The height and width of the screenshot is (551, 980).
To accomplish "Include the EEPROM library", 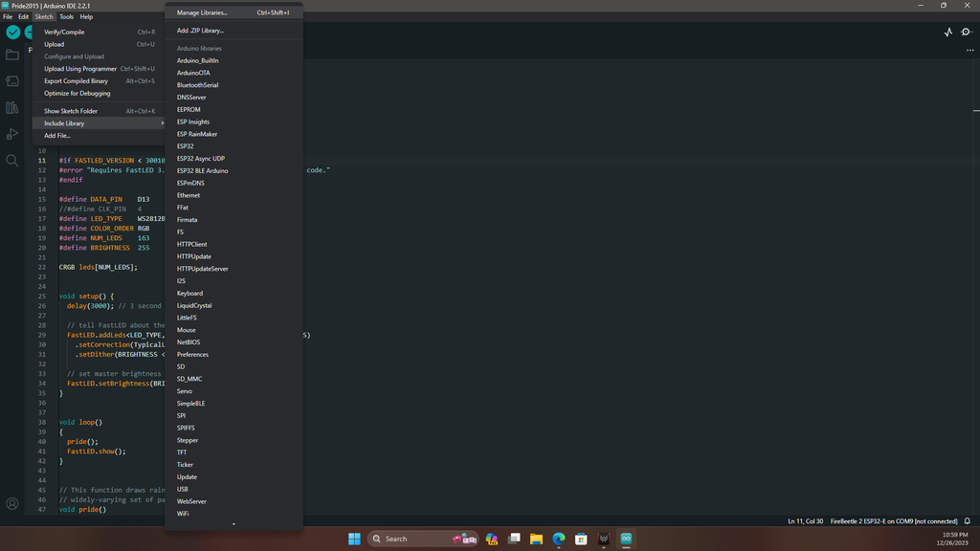I will [x=234, y=109].
